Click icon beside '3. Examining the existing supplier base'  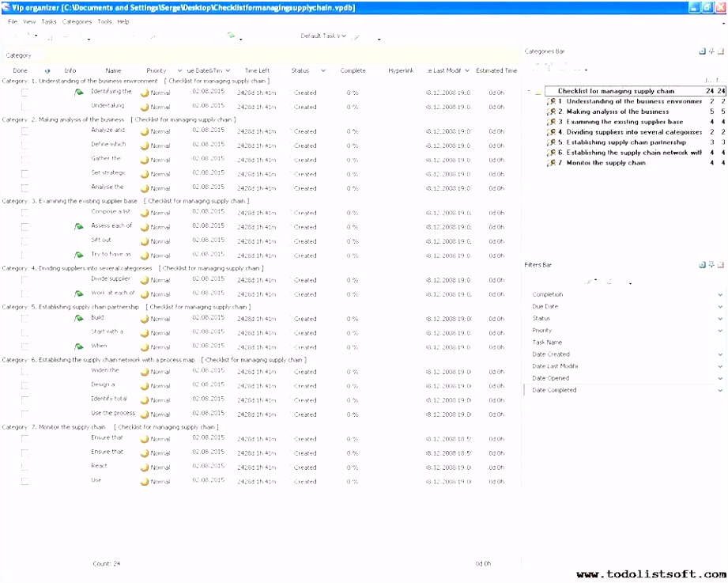pos(551,122)
